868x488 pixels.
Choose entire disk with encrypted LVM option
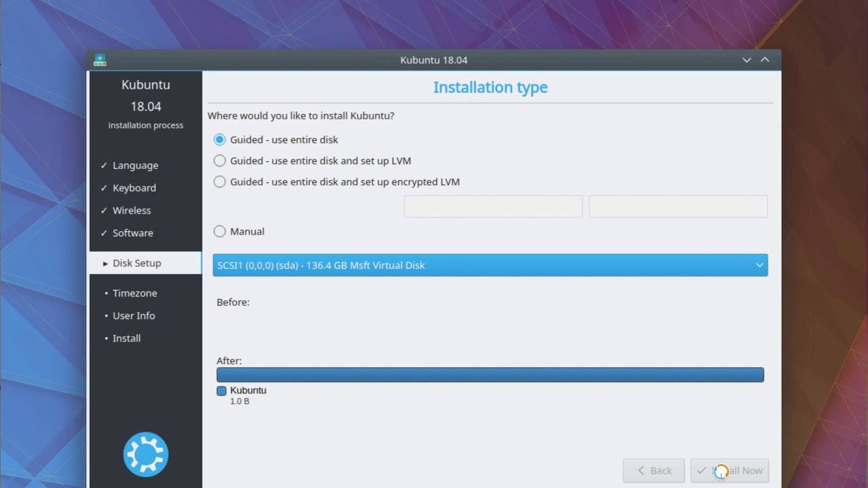(337, 182)
